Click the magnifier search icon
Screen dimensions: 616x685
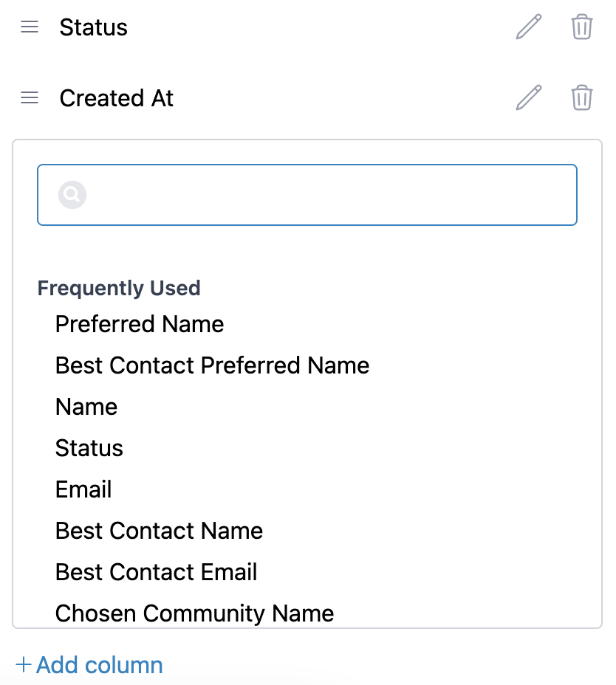72,195
